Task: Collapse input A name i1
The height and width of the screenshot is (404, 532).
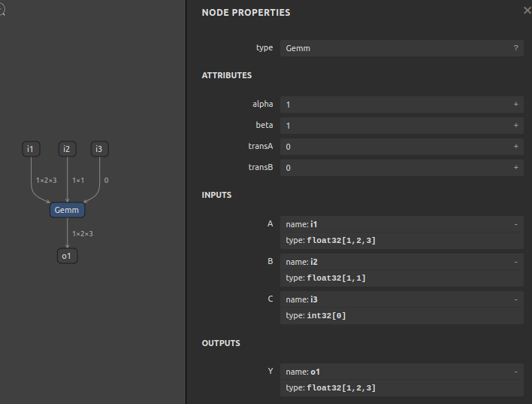Action: coord(515,224)
